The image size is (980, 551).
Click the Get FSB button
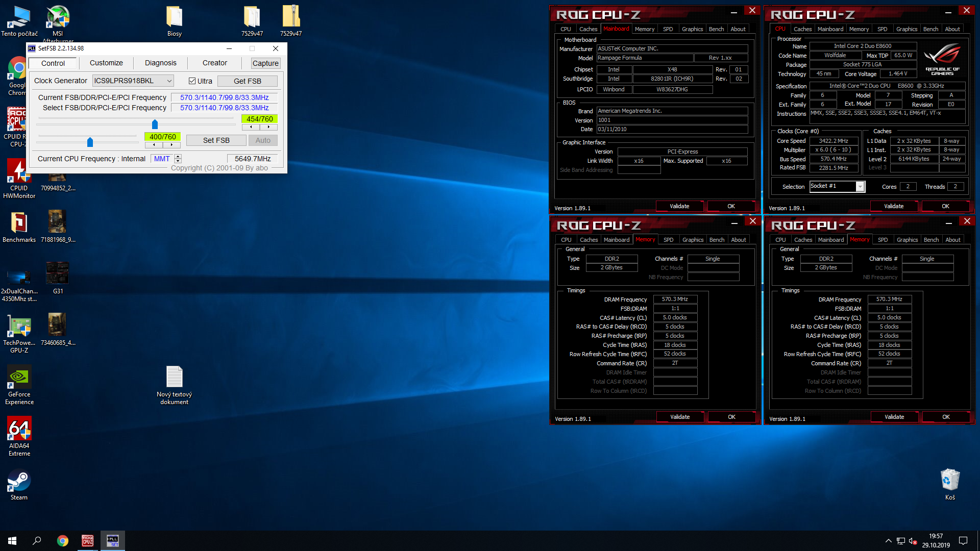click(x=248, y=81)
